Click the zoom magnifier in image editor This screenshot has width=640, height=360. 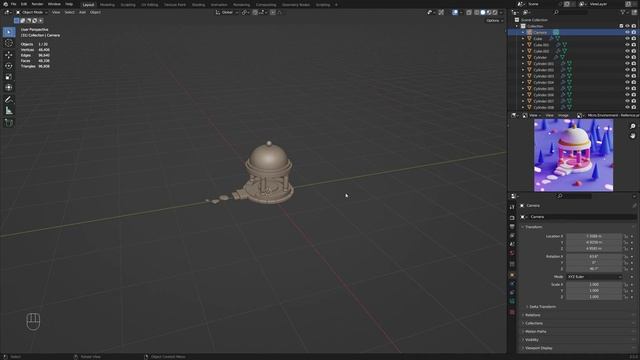click(x=633, y=127)
